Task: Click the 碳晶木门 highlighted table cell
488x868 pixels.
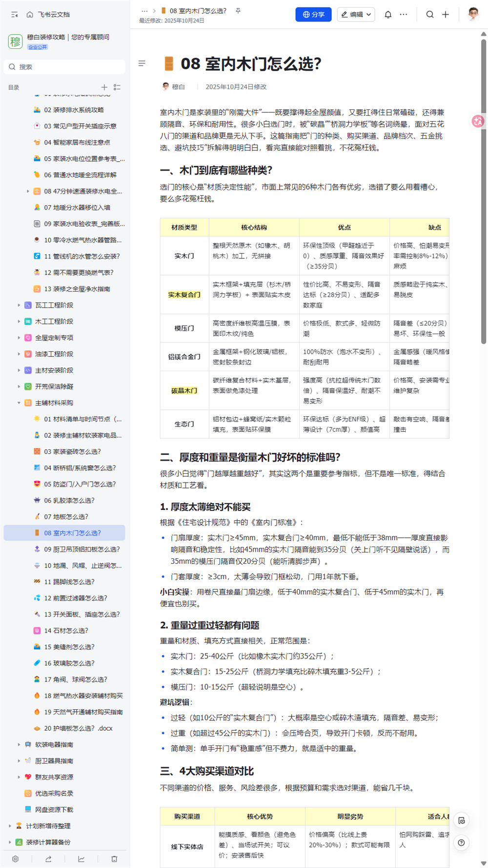Action: (184, 391)
